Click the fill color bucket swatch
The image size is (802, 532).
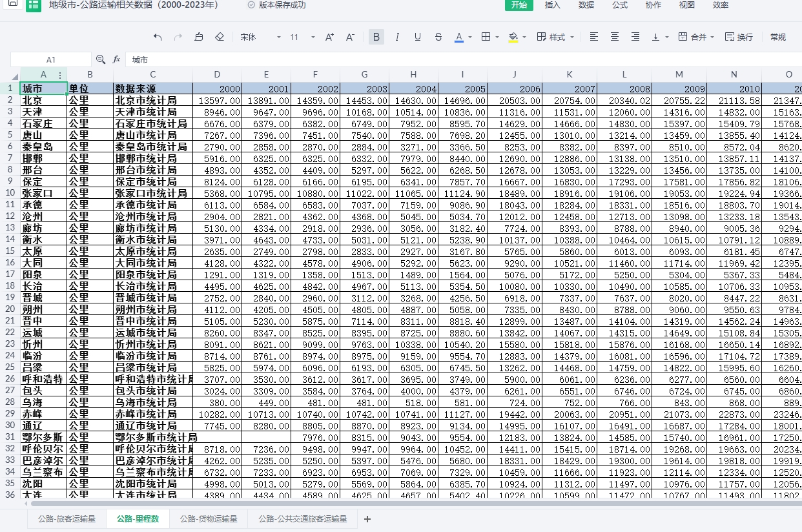(x=513, y=37)
